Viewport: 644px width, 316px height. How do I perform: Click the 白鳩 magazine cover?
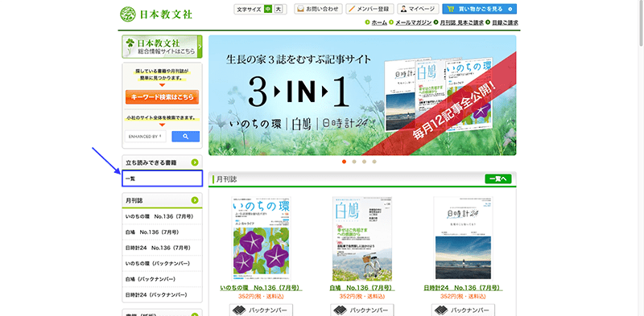click(362, 239)
